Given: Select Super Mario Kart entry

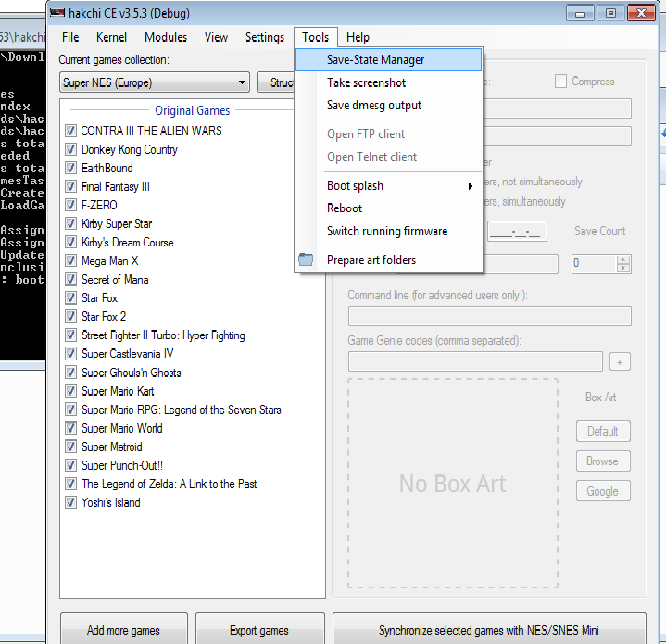Looking at the screenshot, I should pyautogui.click(x=118, y=391).
